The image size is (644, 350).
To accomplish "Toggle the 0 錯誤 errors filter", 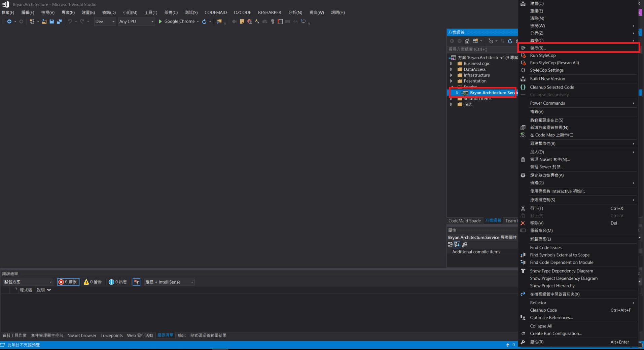I will tap(68, 282).
